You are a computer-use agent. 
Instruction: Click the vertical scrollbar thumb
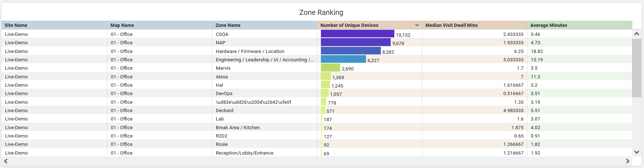point(636,68)
